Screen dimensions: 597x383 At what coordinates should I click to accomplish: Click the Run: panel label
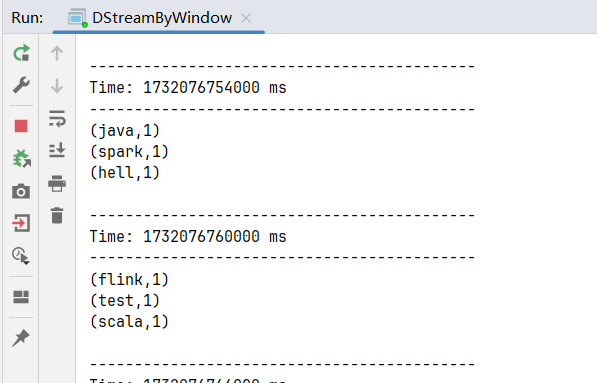(x=27, y=18)
